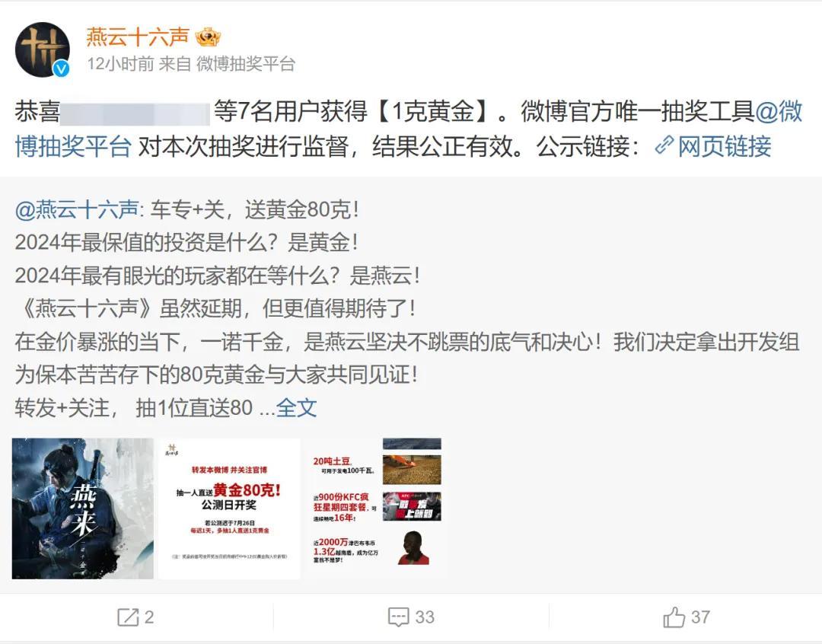Click the like count 37
The image size is (822, 644).
[700, 617]
